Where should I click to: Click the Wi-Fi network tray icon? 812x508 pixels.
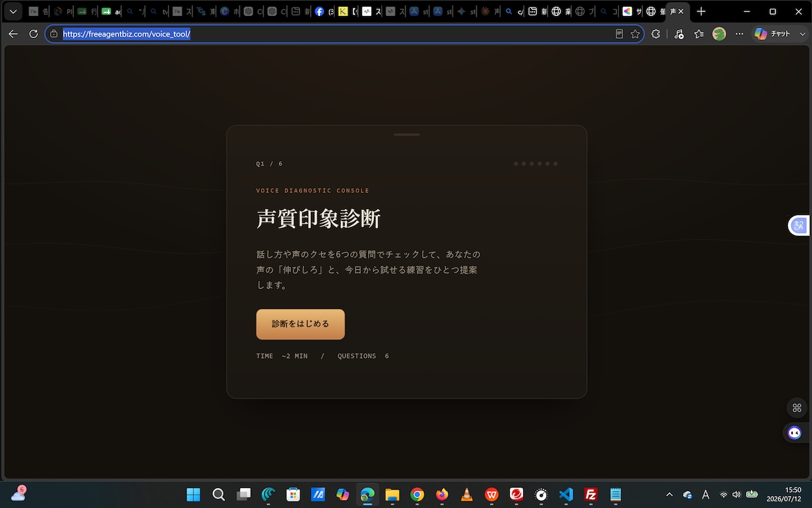(723, 495)
